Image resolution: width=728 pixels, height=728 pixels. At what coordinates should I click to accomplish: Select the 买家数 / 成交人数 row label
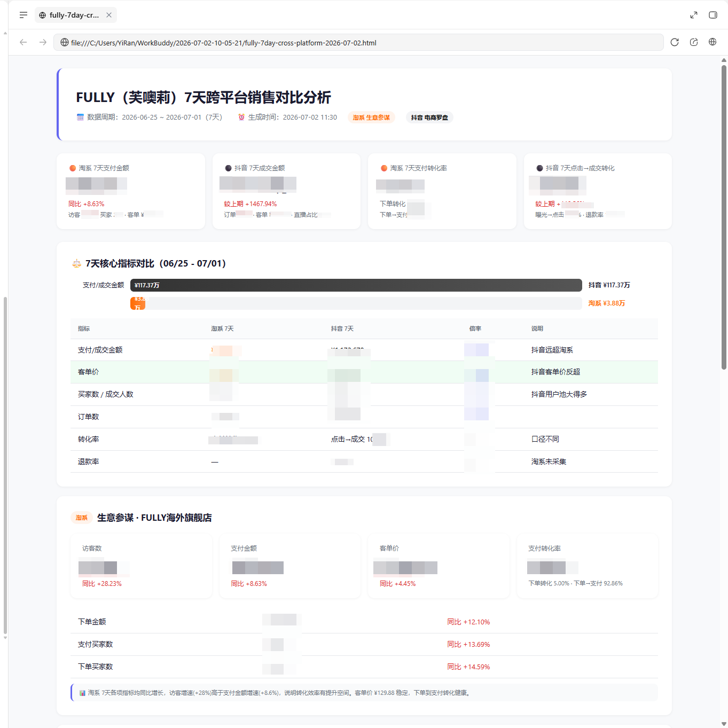click(105, 394)
